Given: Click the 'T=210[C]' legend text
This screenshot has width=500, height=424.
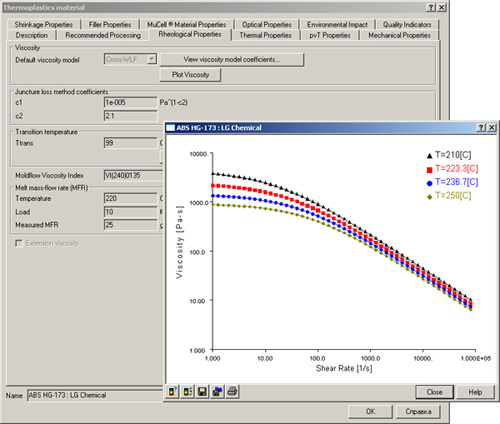Looking at the screenshot, I should tap(453, 155).
